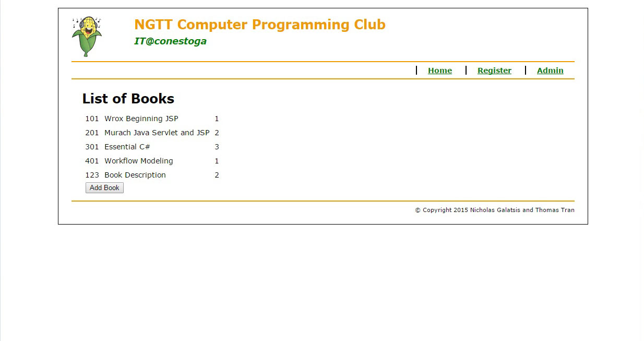Click the copyright 2015 footer text
644x341 pixels.
(494, 210)
